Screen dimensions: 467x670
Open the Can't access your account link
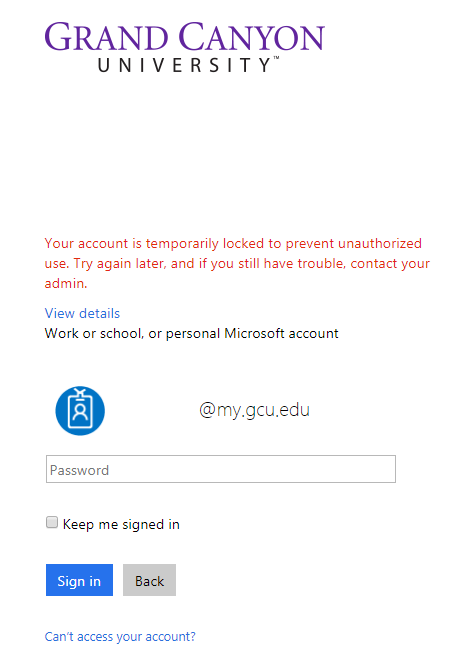point(120,637)
